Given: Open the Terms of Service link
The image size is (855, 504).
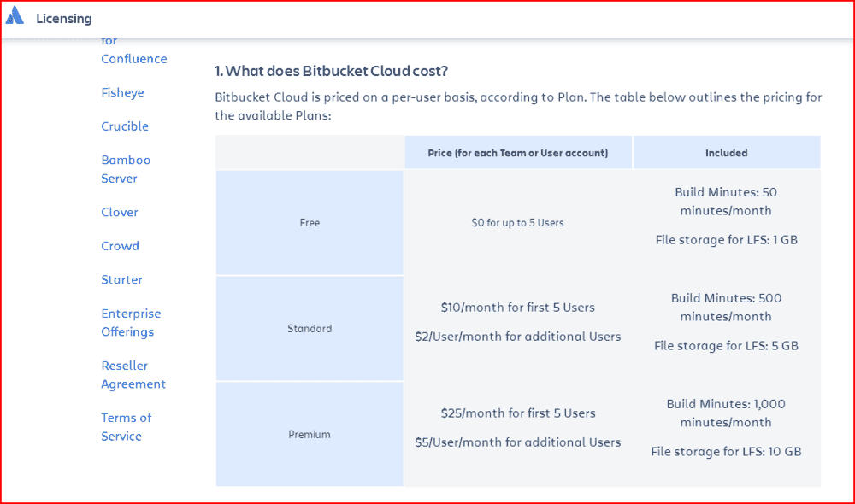Looking at the screenshot, I should tap(126, 427).
